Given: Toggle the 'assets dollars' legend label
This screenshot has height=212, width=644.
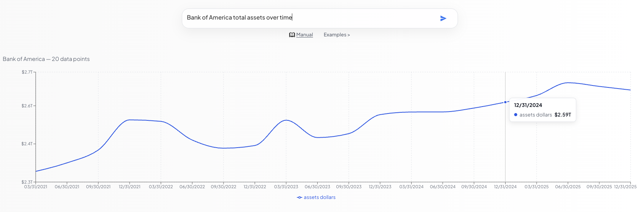Looking at the screenshot, I should tap(320, 197).
